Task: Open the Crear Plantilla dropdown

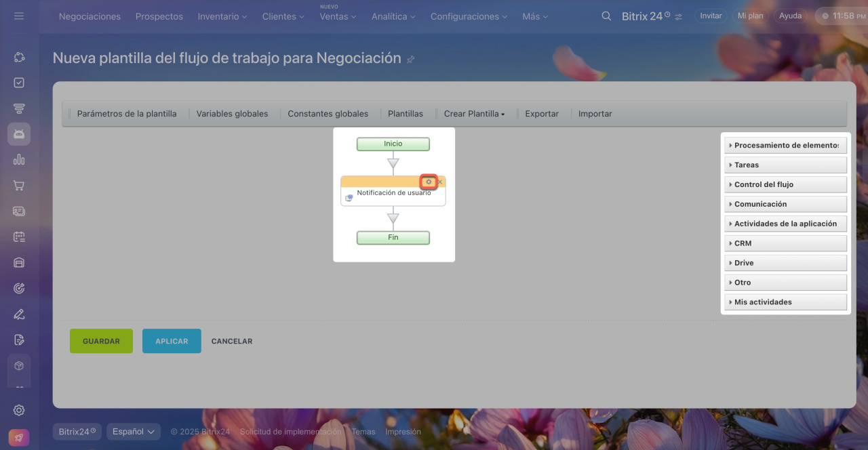Action: [474, 114]
